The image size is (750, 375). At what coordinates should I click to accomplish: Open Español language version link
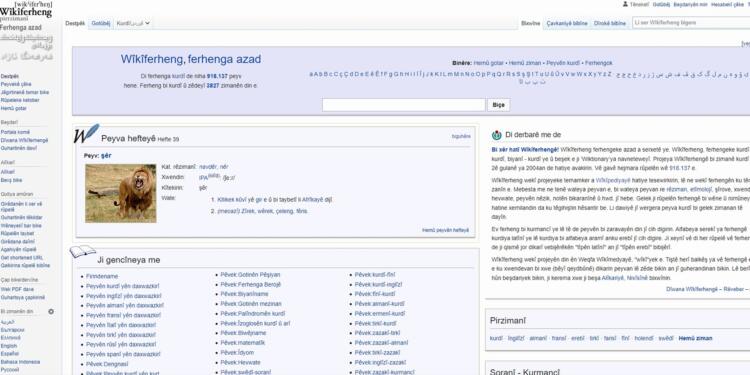pos(10,354)
